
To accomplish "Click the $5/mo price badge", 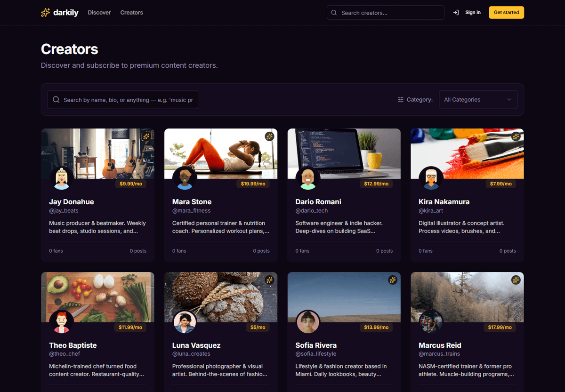I will coord(258,327).
